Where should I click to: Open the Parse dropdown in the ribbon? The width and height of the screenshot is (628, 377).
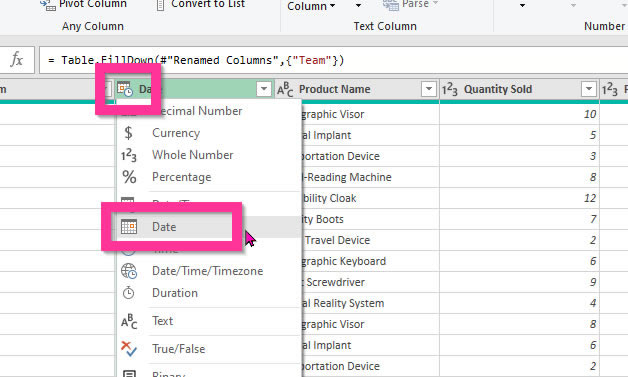411,5
